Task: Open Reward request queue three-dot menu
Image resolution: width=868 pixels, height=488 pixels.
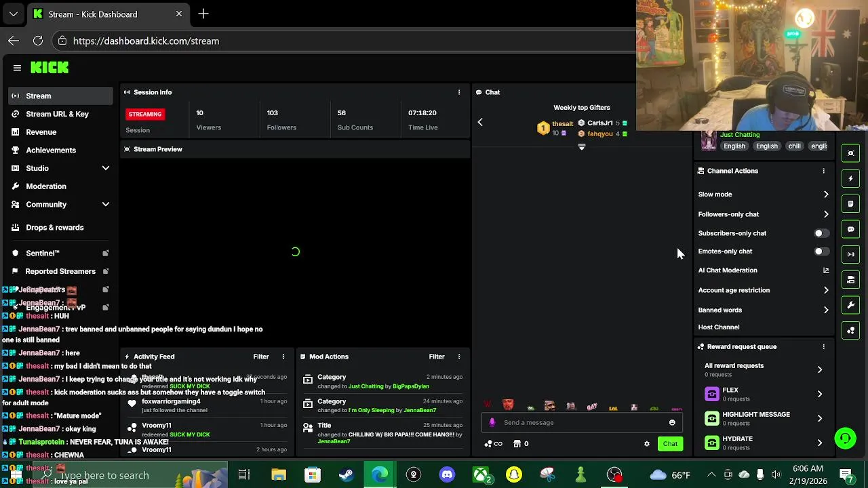Action: point(824,347)
